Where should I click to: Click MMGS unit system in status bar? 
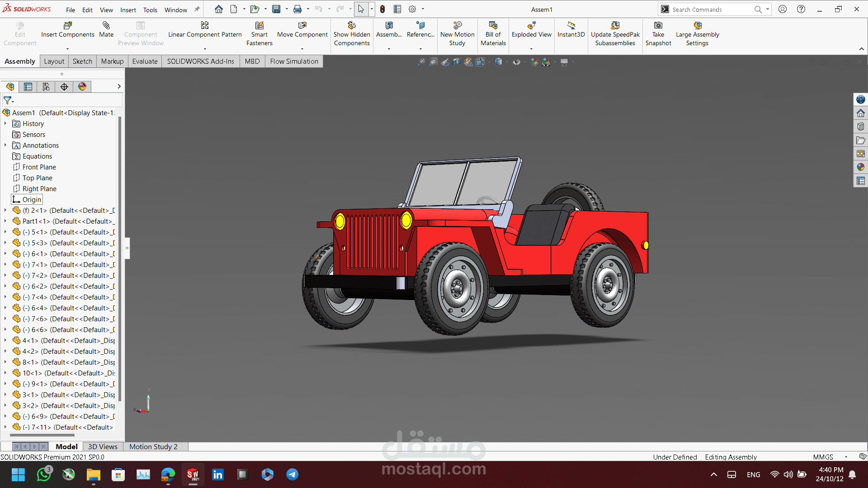pos(823,457)
